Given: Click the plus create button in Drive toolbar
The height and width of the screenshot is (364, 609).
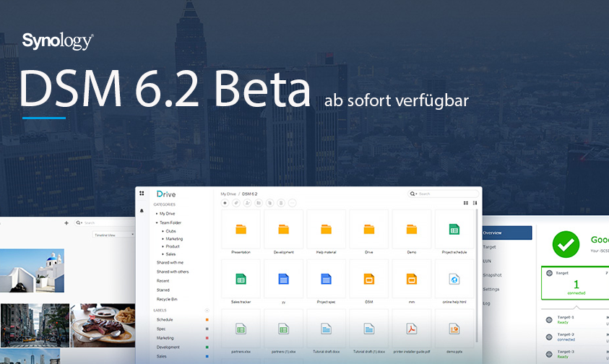Looking at the screenshot, I should (225, 204).
